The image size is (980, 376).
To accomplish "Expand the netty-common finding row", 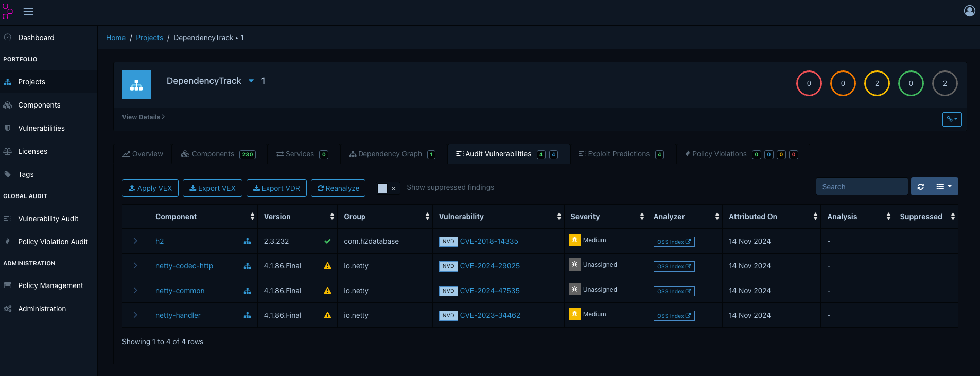I will (135, 291).
